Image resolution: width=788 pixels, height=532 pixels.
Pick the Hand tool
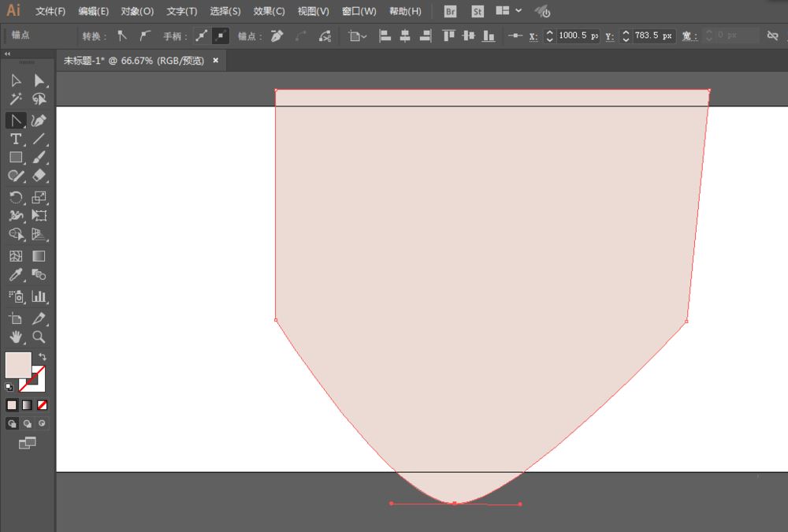click(x=15, y=337)
